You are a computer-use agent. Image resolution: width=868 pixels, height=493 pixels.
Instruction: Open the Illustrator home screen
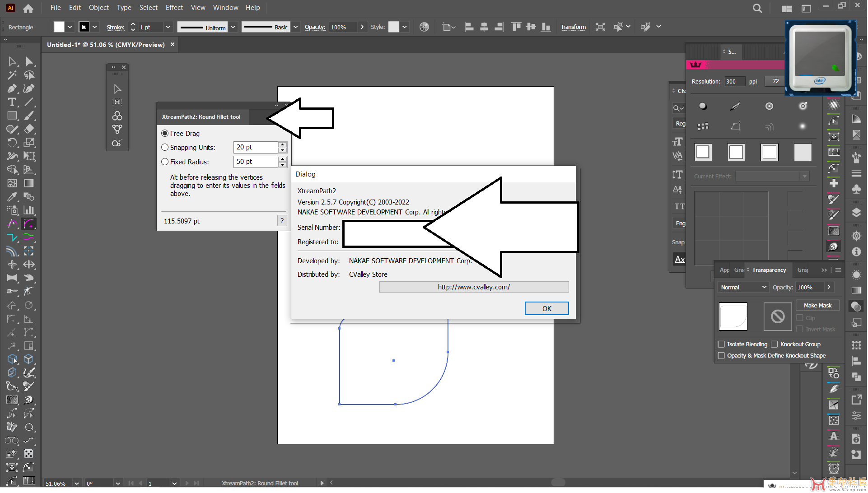pos(28,8)
